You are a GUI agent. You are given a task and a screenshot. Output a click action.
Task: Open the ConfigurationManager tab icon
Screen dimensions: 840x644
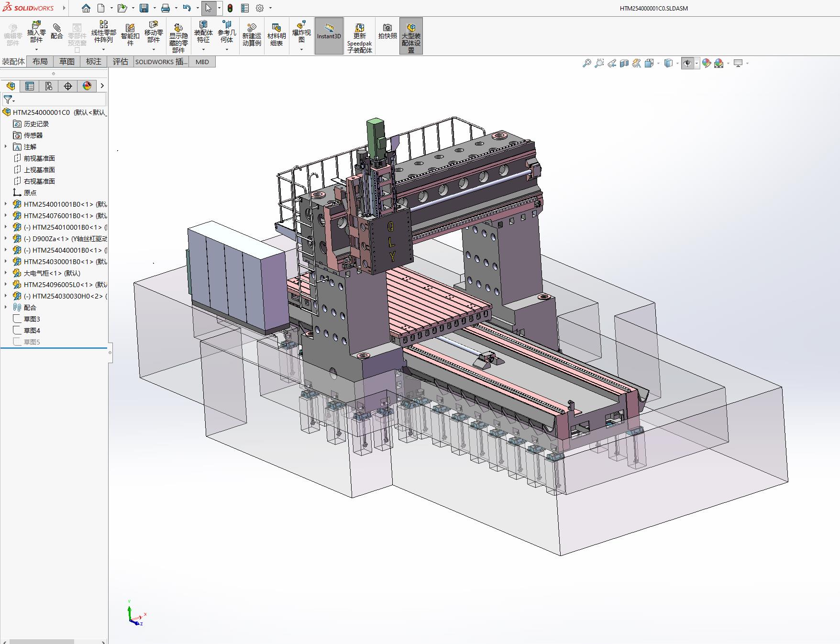48,86
